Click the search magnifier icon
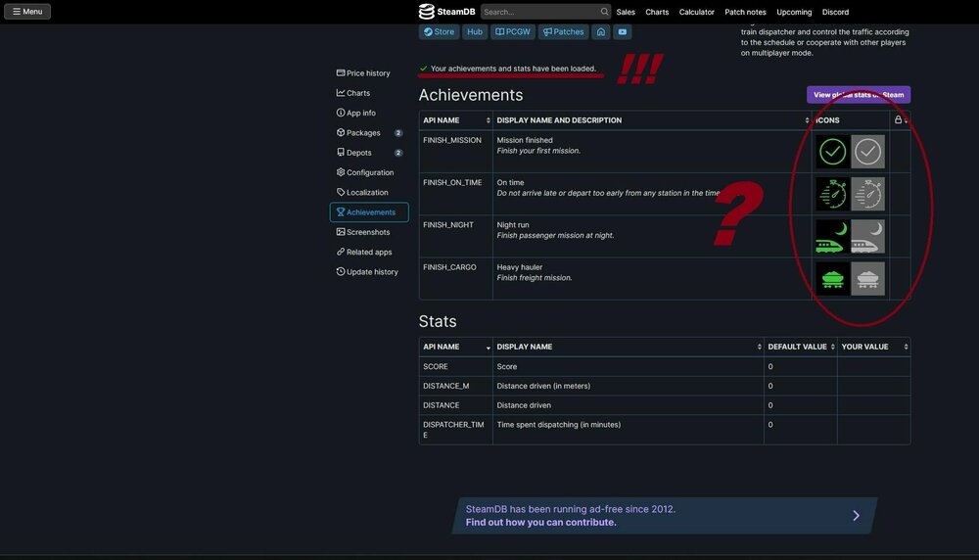Image resolution: width=979 pixels, height=560 pixels. [x=604, y=11]
